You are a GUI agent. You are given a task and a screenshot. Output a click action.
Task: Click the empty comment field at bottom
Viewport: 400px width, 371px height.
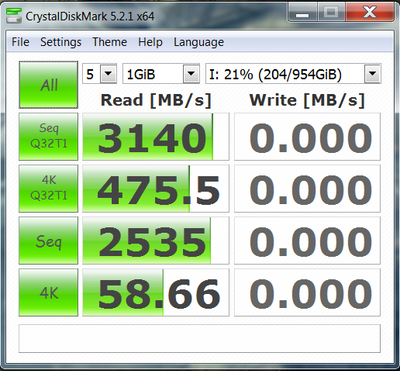(x=199, y=338)
